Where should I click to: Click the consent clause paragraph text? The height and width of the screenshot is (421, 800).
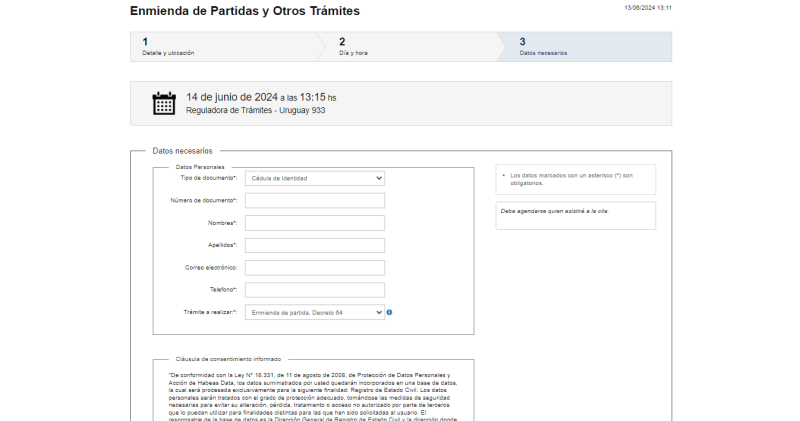tap(312, 395)
